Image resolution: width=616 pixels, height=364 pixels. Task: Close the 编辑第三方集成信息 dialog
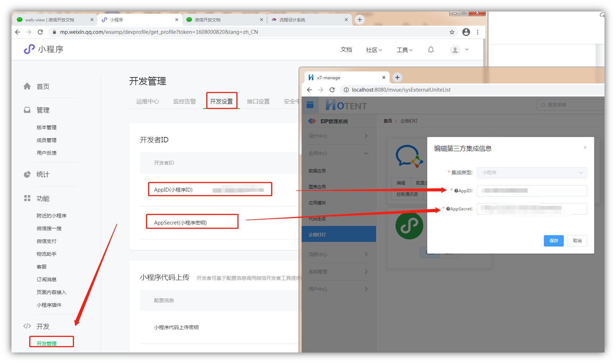click(x=585, y=148)
